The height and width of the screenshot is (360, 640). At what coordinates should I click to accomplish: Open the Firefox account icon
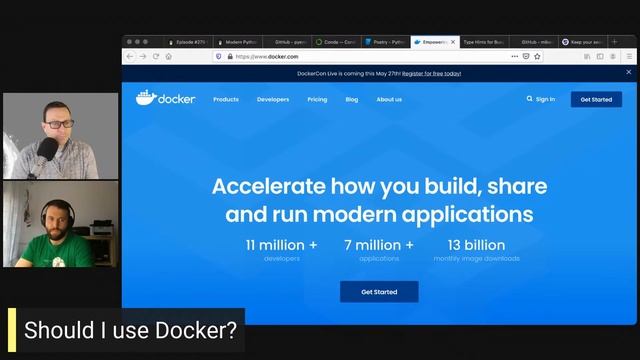[x=613, y=56]
